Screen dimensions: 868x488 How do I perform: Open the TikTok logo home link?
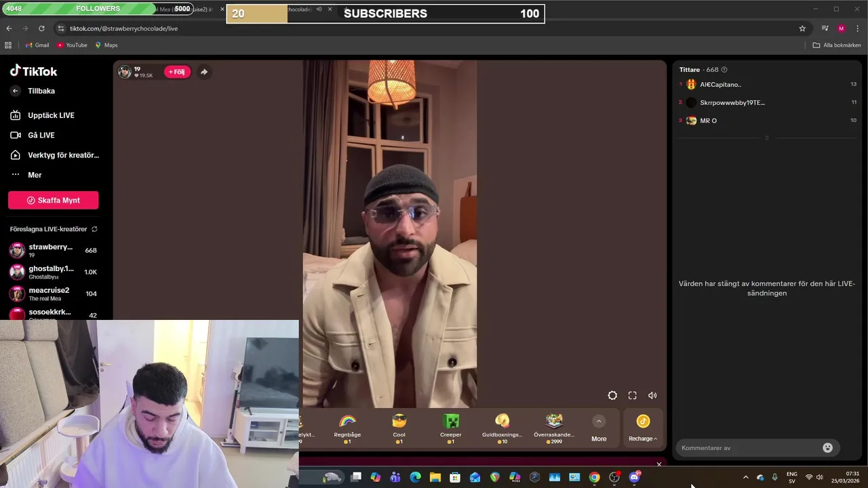coord(33,71)
